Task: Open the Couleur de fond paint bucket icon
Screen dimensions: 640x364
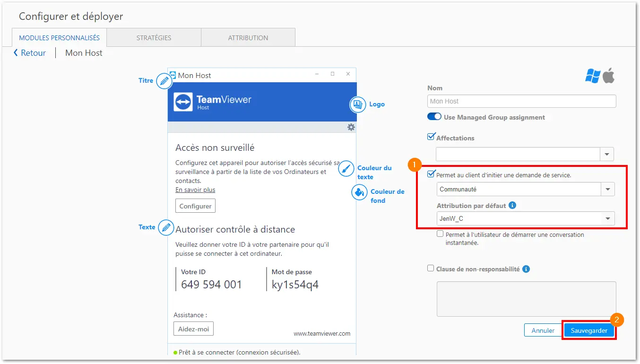Action: pyautogui.click(x=360, y=192)
